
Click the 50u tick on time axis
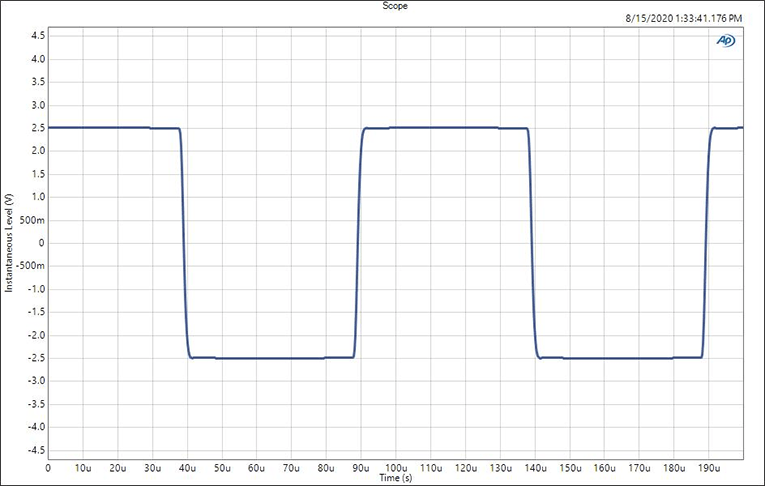[222, 467]
